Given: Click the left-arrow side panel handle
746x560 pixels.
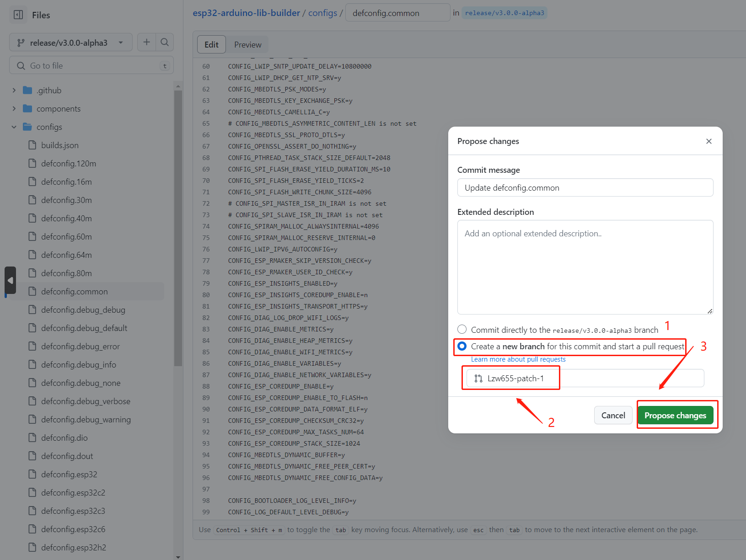Looking at the screenshot, I should (x=10, y=280).
